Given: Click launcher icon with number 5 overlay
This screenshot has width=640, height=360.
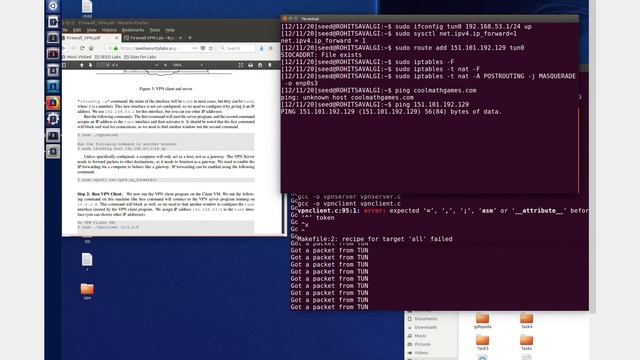Looking at the screenshot, I should (x=53, y=86).
